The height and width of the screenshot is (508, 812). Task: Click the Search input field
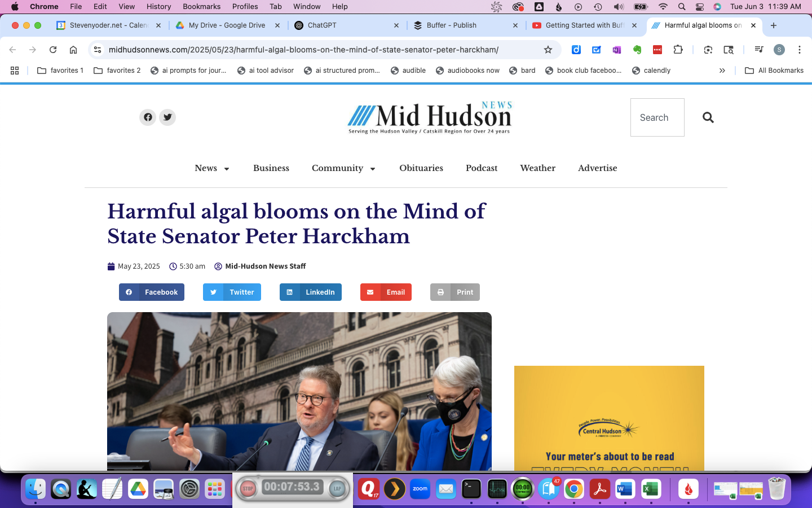657,117
